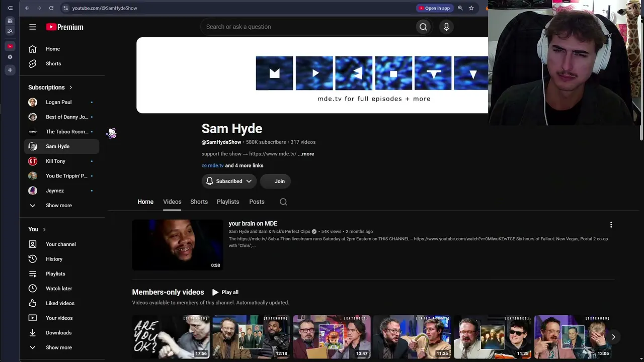Open options menu for 'your brain on MDE'
644x362 pixels.
coord(611,225)
